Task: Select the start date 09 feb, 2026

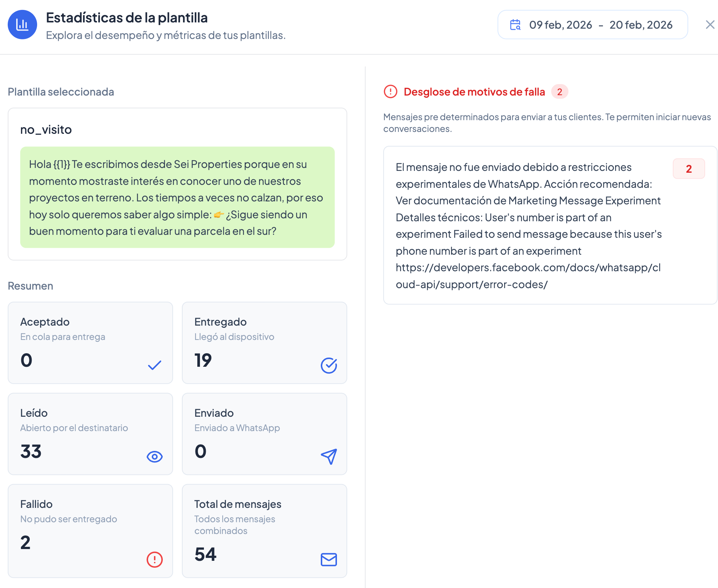Action: coord(561,25)
